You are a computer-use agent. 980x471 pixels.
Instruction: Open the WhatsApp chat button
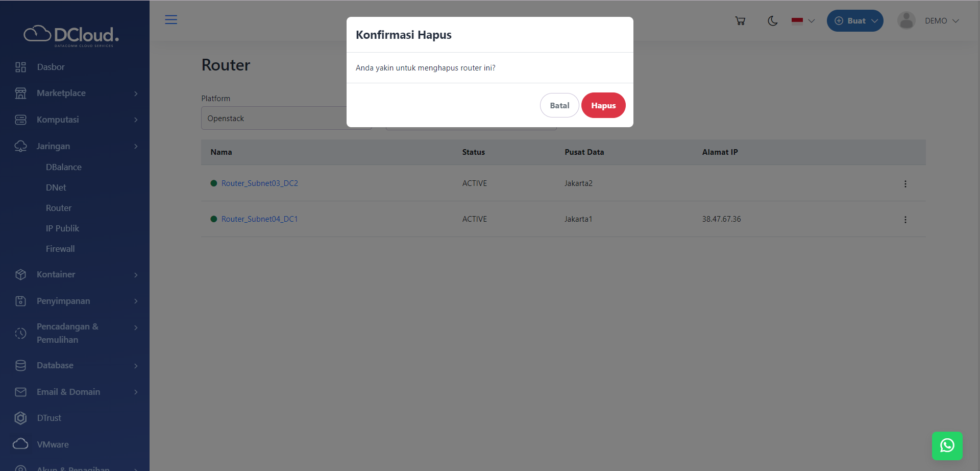point(947,445)
